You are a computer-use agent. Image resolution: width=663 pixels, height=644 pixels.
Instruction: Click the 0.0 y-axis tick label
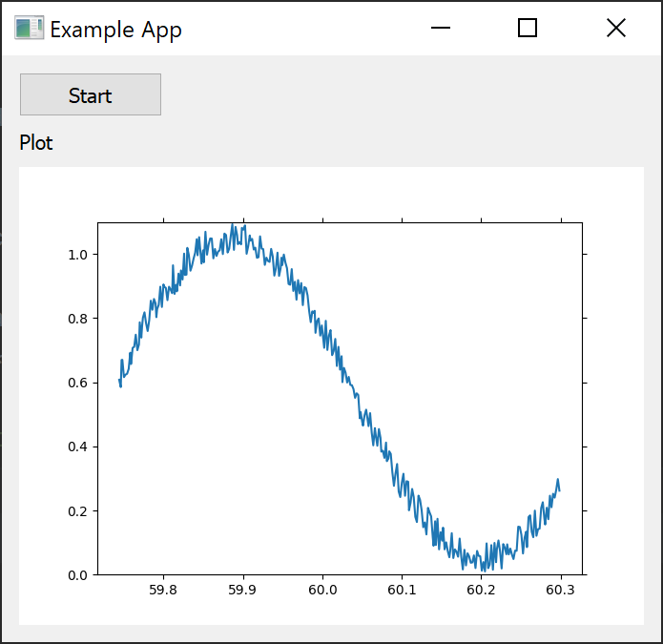pos(78,575)
